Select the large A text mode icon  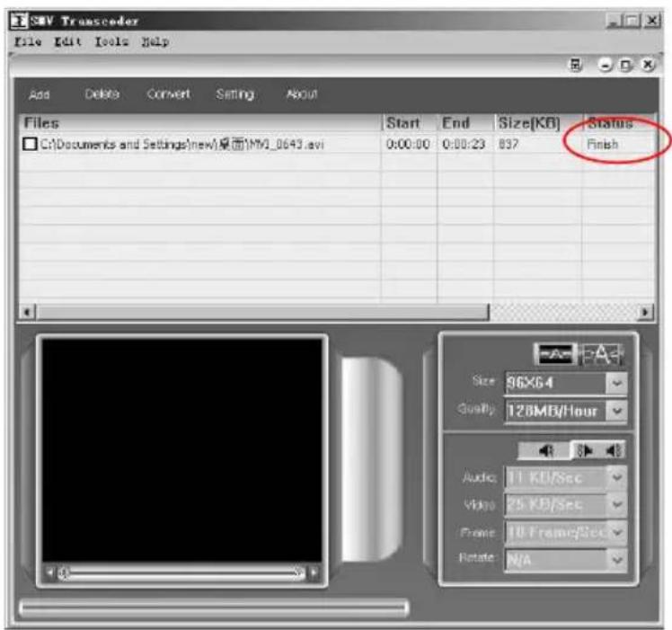point(601,354)
